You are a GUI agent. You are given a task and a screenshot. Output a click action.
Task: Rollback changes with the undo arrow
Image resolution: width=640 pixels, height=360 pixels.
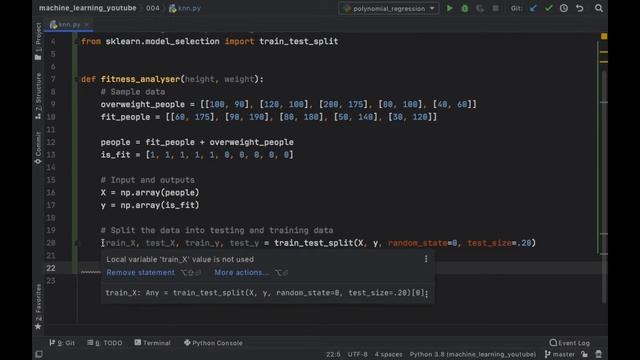pyautogui.click(x=580, y=8)
